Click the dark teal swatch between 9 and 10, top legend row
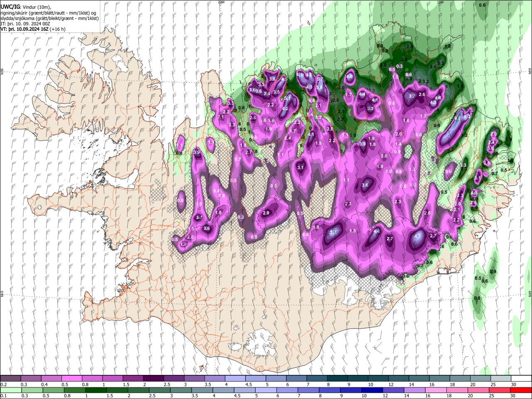Screen dimensions: 532x399 pyautogui.click(x=357, y=378)
